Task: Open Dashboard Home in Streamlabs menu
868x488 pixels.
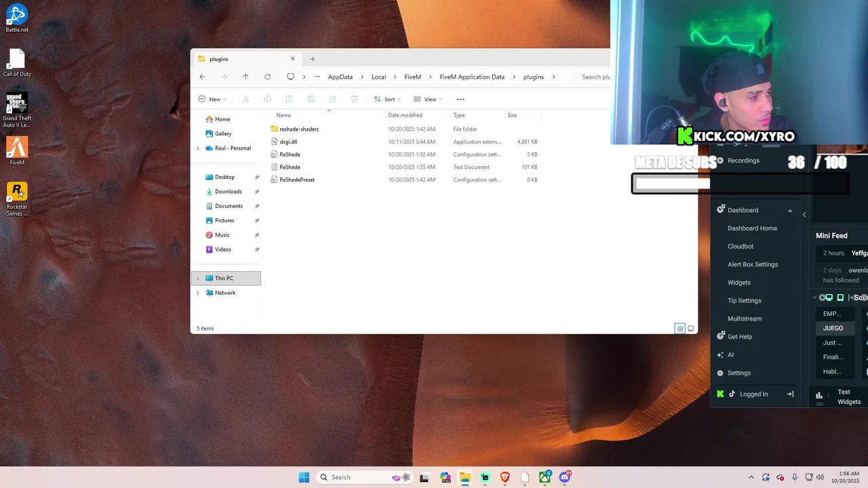Action: point(752,228)
